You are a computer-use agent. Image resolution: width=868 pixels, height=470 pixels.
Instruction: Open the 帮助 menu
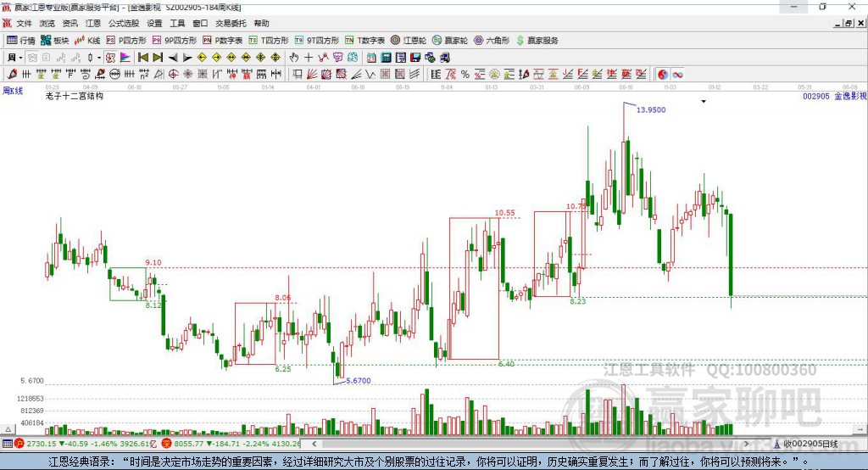[x=261, y=23]
